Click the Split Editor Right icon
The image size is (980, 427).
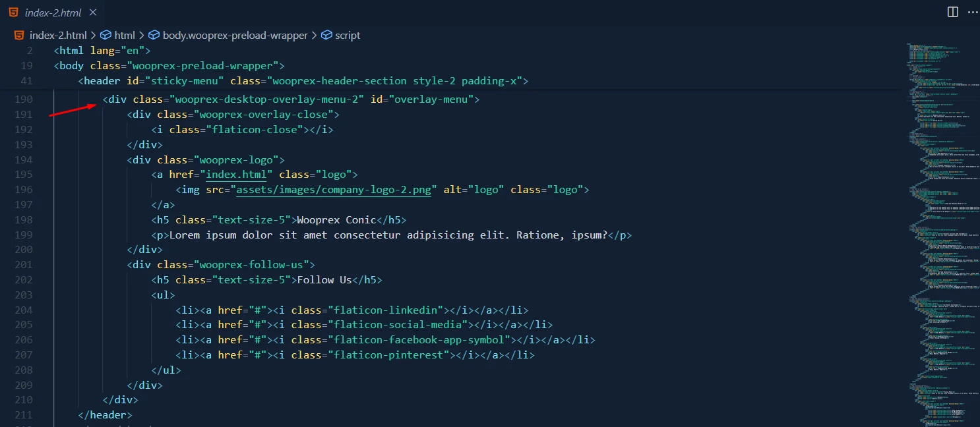952,12
